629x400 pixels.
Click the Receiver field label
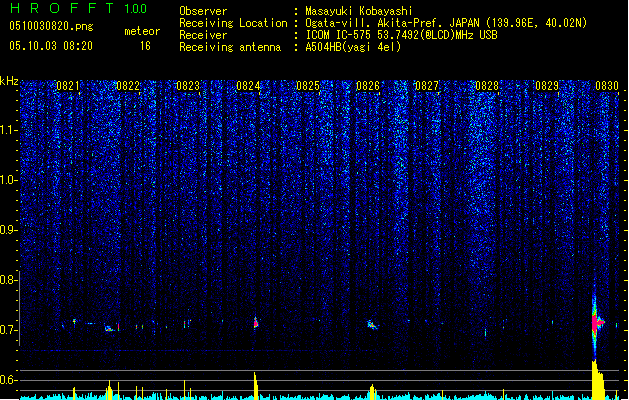coord(203,35)
